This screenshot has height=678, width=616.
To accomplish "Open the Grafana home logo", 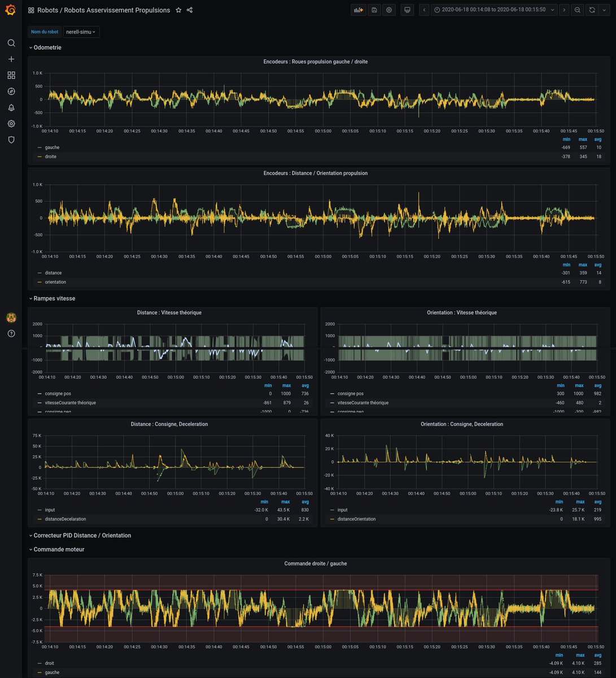I will click(11, 10).
